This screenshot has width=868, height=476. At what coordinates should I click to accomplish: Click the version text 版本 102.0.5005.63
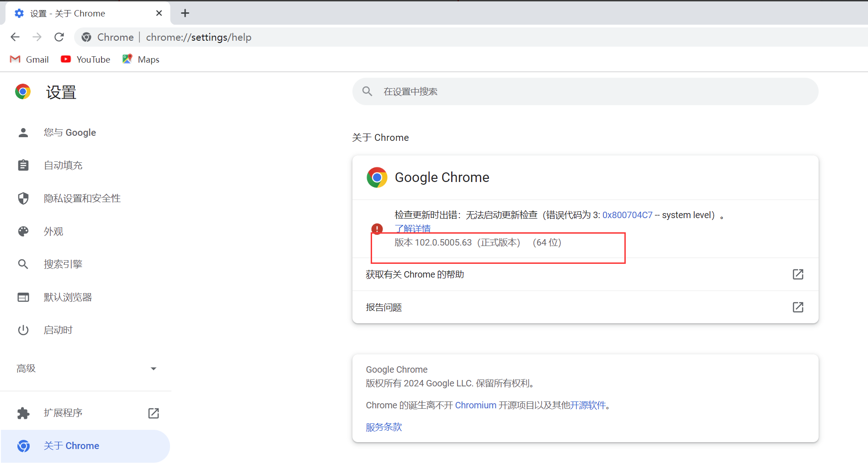(x=433, y=242)
